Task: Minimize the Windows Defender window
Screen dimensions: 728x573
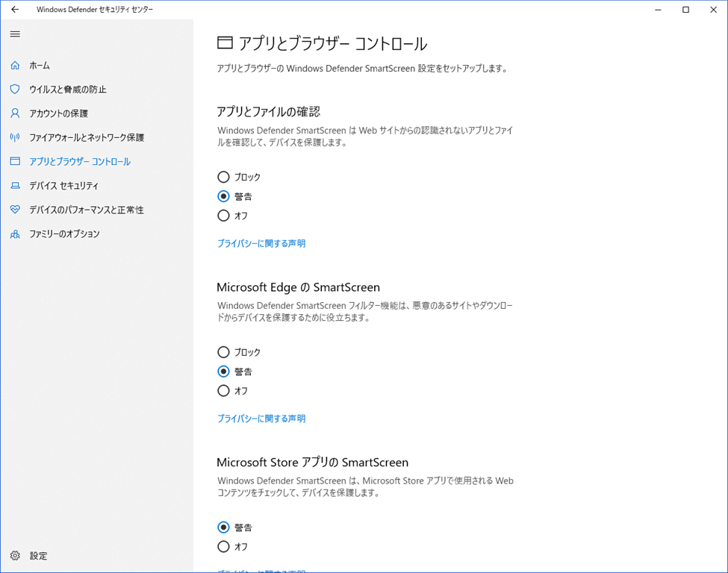Action: click(x=658, y=9)
